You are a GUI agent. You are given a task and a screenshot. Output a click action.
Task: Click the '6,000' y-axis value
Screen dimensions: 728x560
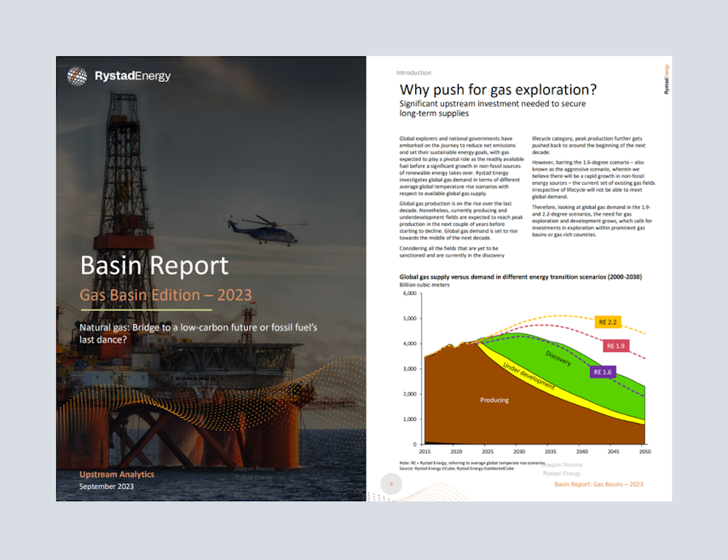(409, 293)
